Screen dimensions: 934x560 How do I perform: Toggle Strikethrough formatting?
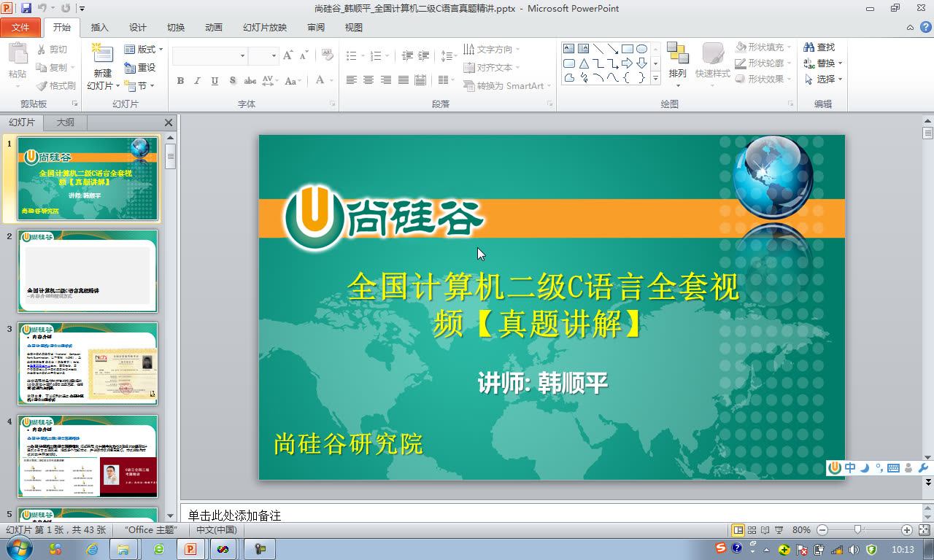click(250, 81)
